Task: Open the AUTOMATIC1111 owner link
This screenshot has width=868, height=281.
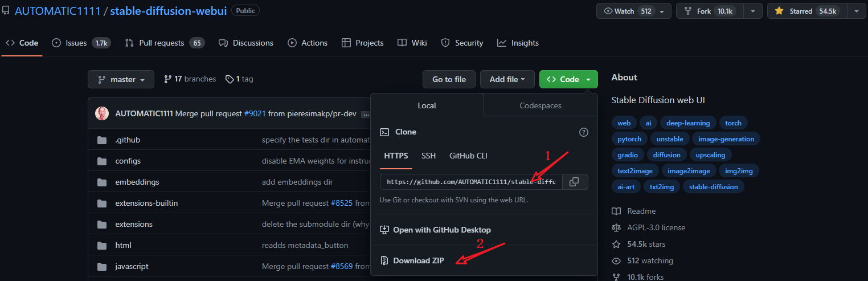Action: click(58, 11)
